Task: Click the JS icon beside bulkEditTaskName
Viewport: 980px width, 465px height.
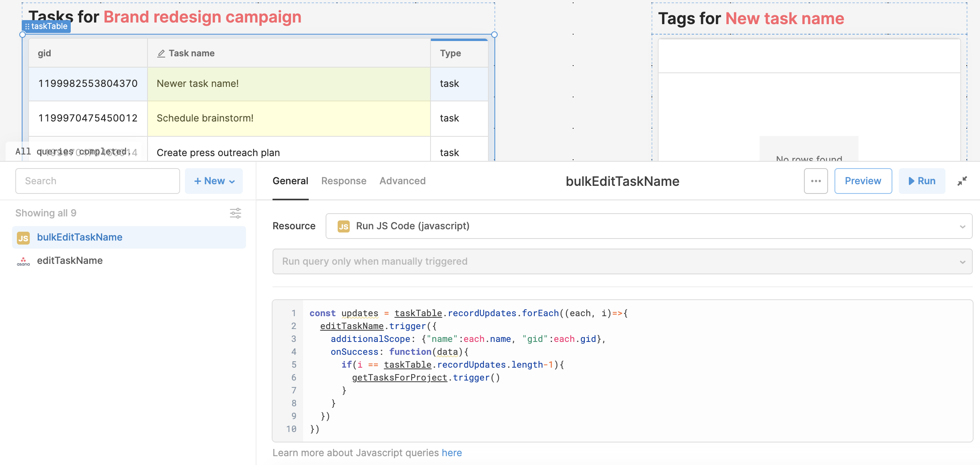Action: point(23,238)
